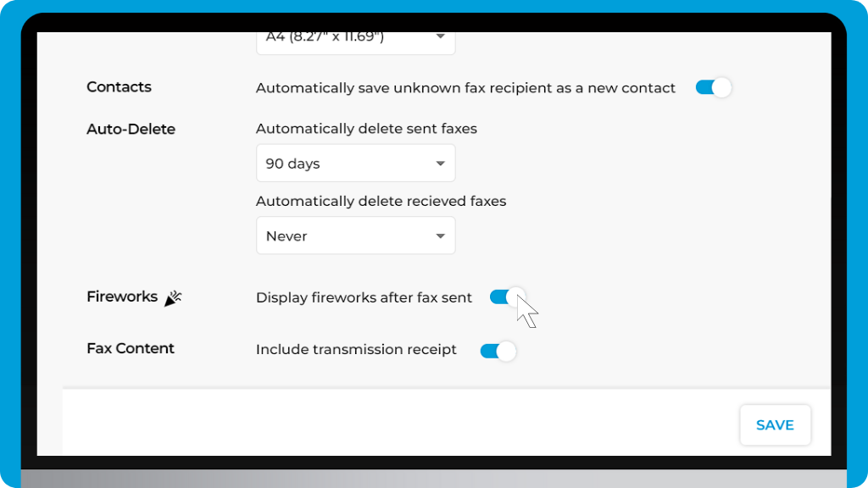Screen dimensions: 868x488
Task: Click 'Include transmission receipt' text
Action: (x=356, y=350)
